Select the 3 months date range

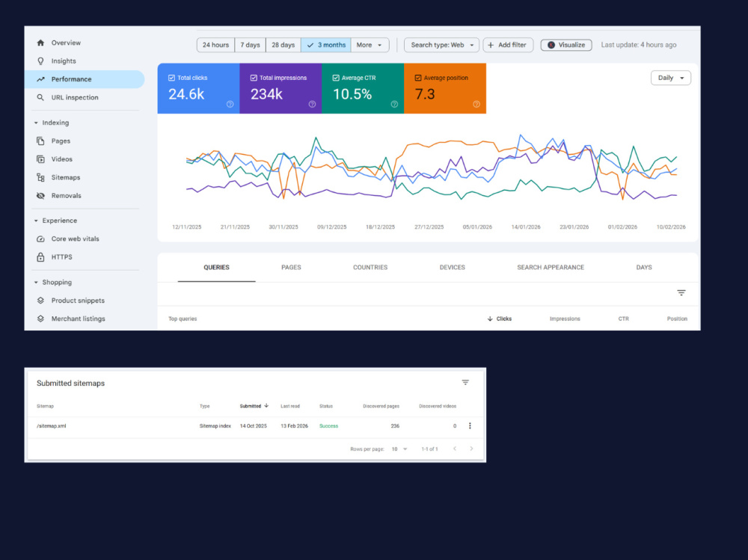point(326,45)
